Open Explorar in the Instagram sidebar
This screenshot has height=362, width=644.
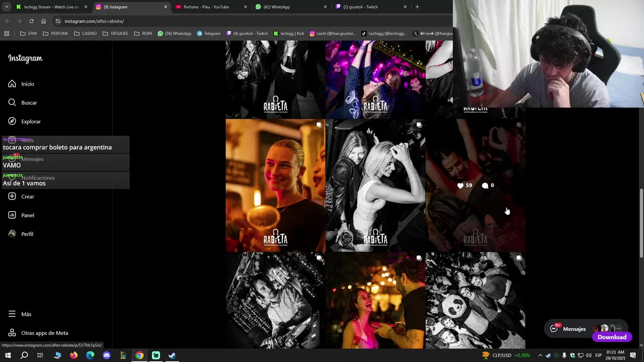click(25, 121)
